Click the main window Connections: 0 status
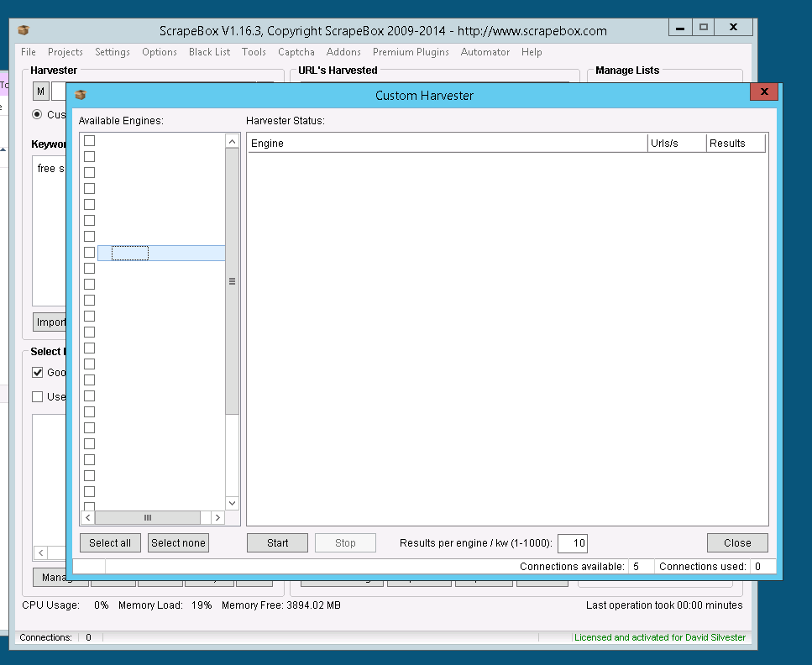 tap(55, 637)
